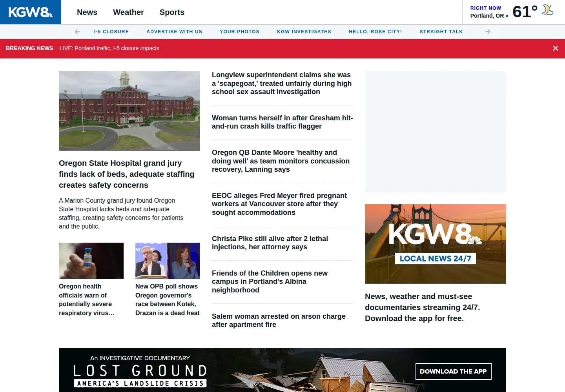
Task: Click the right arrow in the topics bar
Action: tap(488, 32)
